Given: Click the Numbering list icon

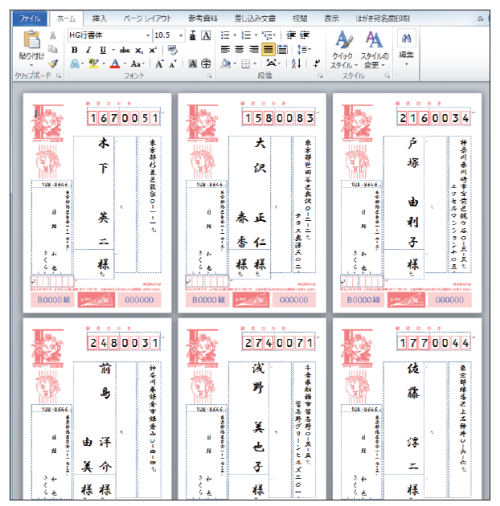Looking at the screenshot, I should [x=246, y=35].
